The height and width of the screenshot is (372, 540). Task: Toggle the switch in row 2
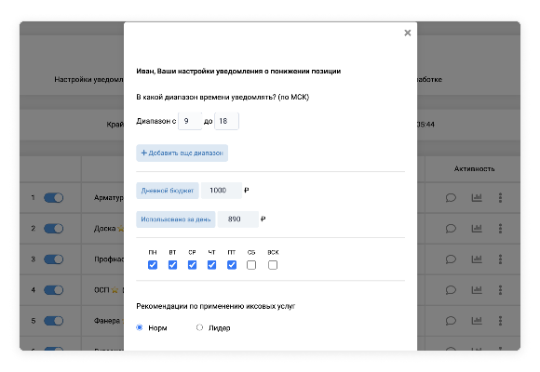coord(54,228)
